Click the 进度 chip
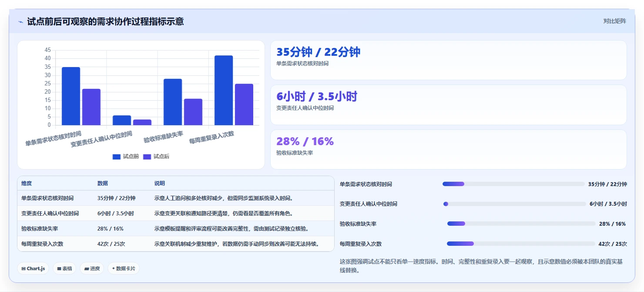 (x=92, y=268)
